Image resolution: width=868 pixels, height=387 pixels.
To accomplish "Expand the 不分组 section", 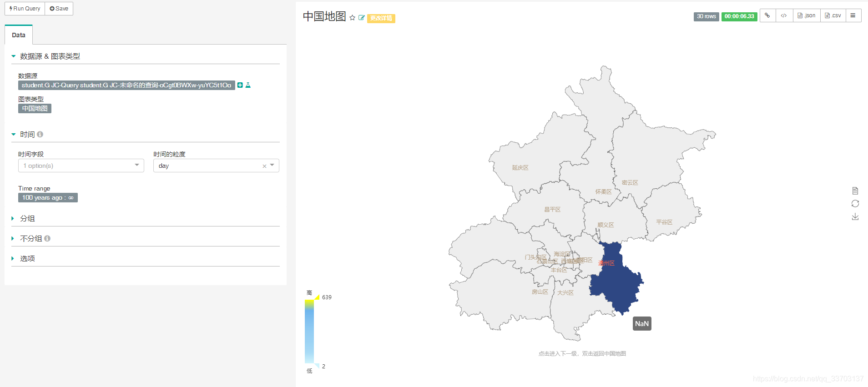I will click(30, 238).
